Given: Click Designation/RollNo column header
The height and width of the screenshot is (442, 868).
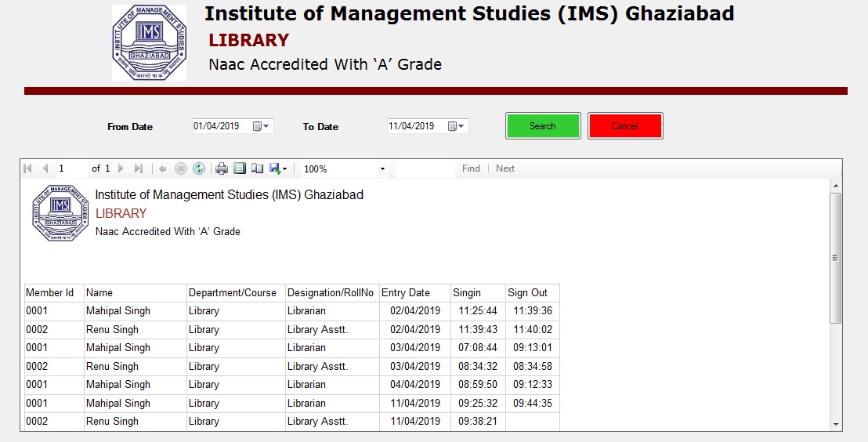Looking at the screenshot, I should point(331,293).
